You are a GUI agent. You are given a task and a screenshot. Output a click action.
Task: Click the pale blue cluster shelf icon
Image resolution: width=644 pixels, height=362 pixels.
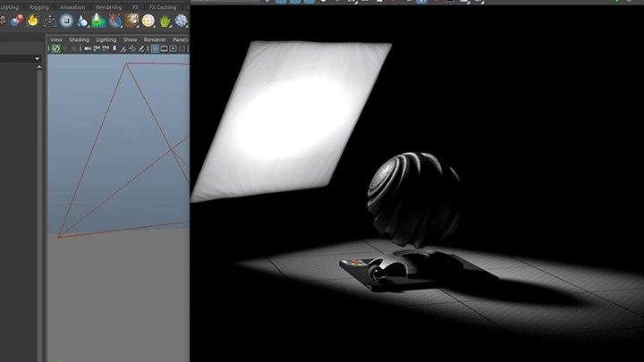[x=181, y=21]
